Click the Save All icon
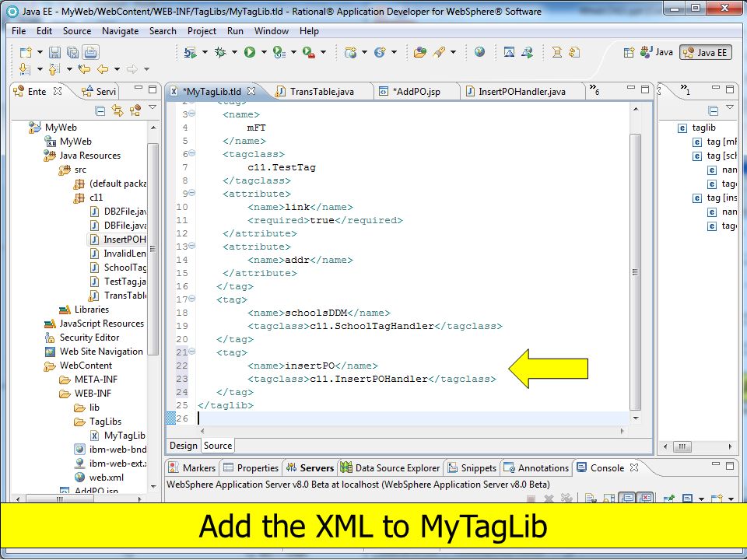The width and height of the screenshot is (747, 560). (x=73, y=52)
